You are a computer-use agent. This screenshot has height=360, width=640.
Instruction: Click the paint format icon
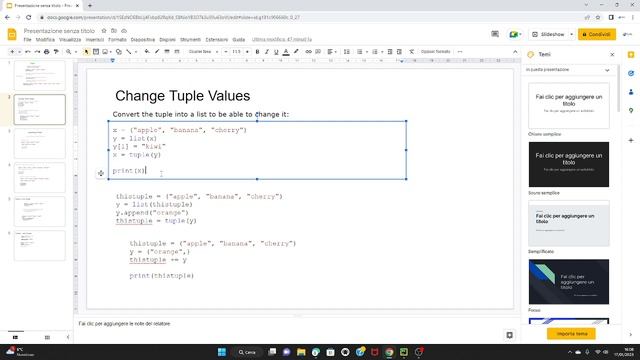[56, 52]
